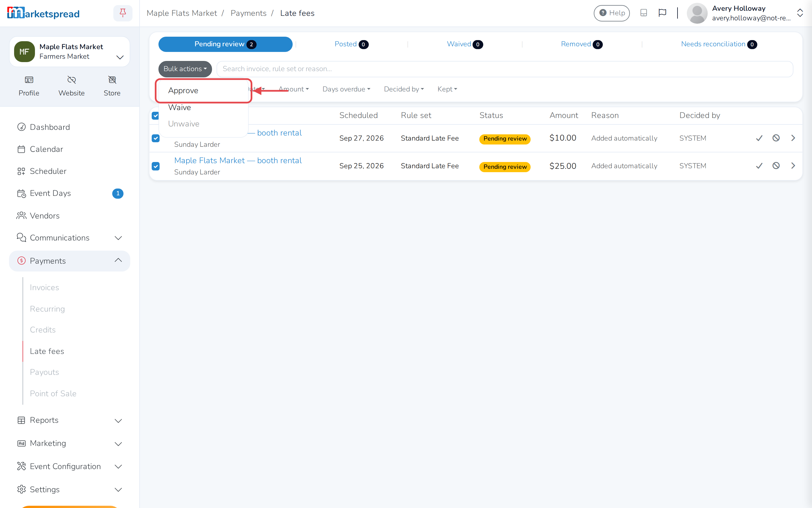Open details arrow for $10.00 fee
Screen dimensions: 812x508
pyautogui.click(x=793, y=138)
